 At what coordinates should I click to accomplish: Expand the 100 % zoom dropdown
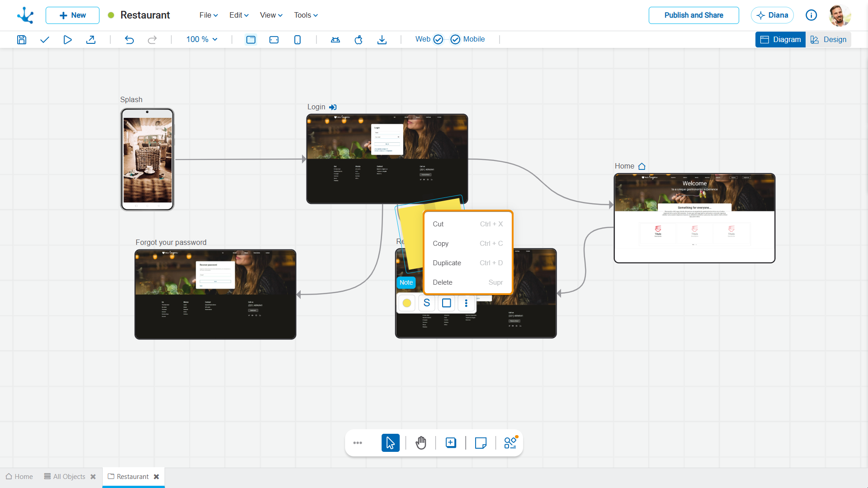coord(202,39)
